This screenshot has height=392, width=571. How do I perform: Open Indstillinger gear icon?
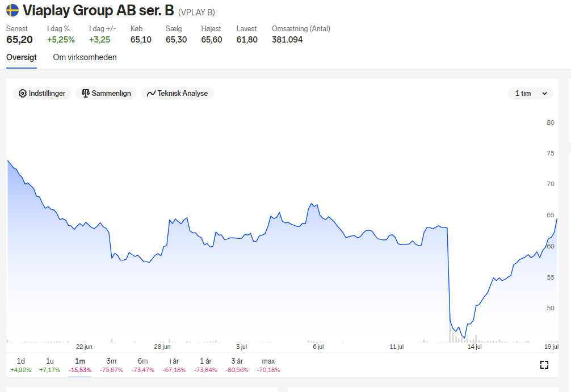point(23,94)
